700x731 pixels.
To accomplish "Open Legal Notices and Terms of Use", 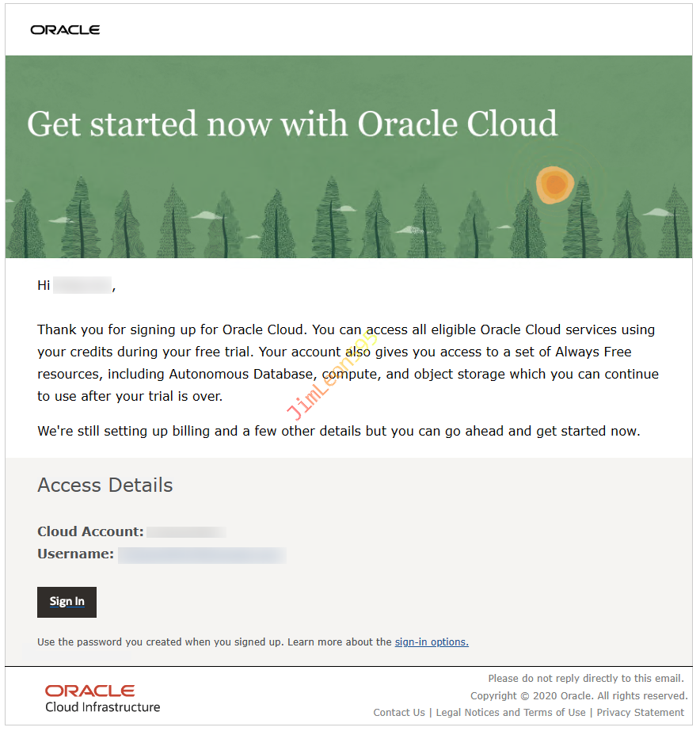I will click(511, 713).
